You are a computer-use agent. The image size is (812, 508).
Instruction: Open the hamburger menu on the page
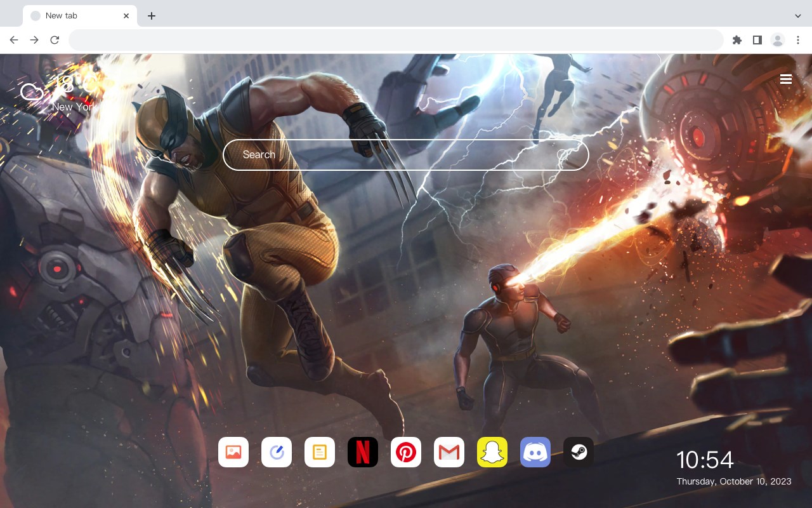pyautogui.click(x=786, y=79)
